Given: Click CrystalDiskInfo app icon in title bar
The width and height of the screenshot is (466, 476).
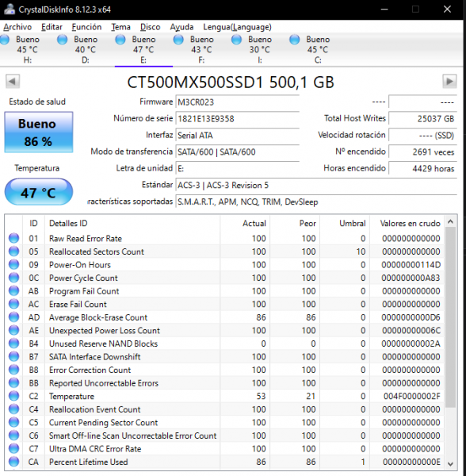Looking at the screenshot, I should [9, 9].
